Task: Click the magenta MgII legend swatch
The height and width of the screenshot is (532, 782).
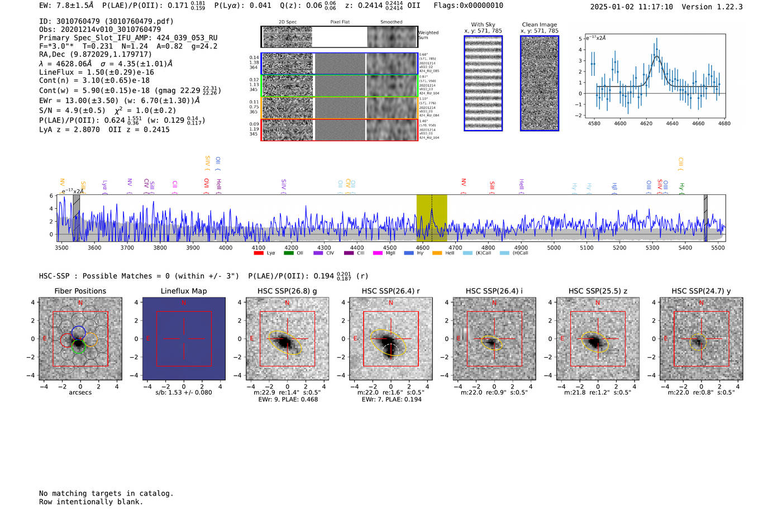Action: point(378,253)
